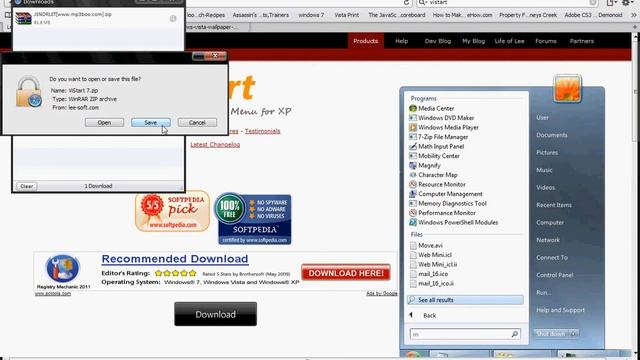
Task: Click the browser search field containing vistart
Action: 508,2
